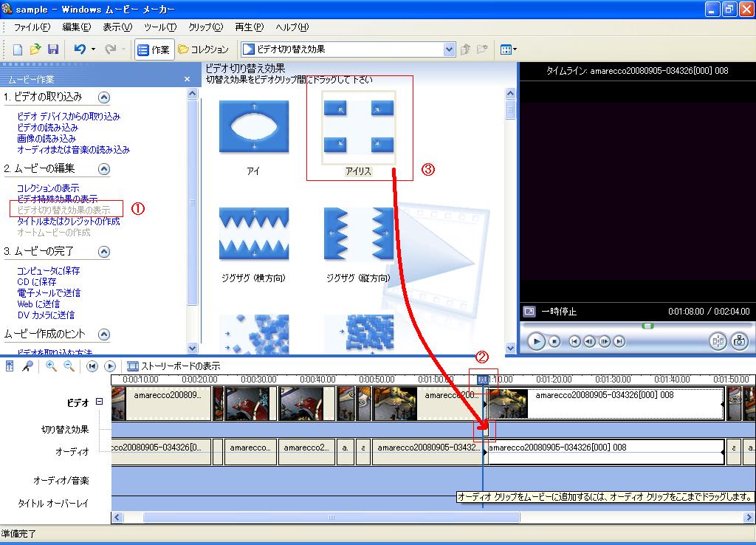Viewport: 756px width, 545px height.
Task: Undo last action with toolbar arrow
Action: 80,49
